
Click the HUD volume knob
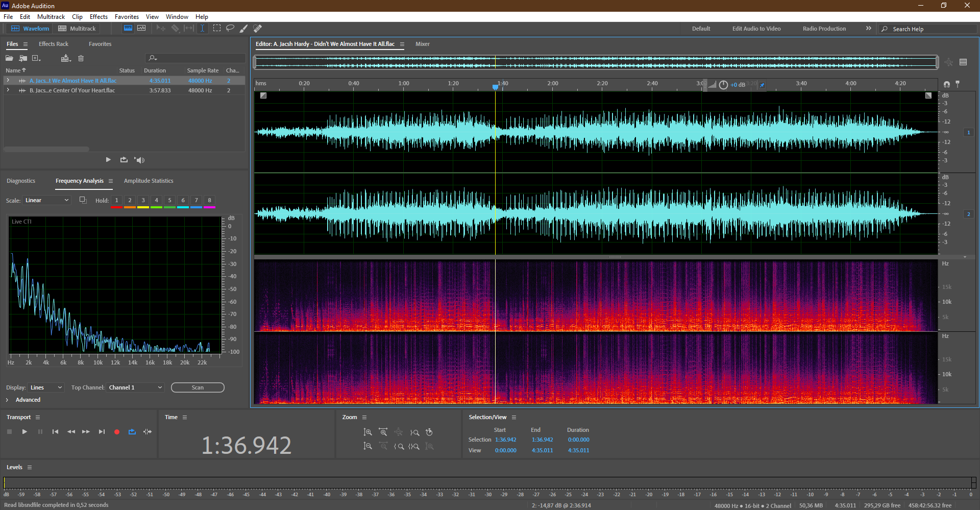(x=723, y=85)
